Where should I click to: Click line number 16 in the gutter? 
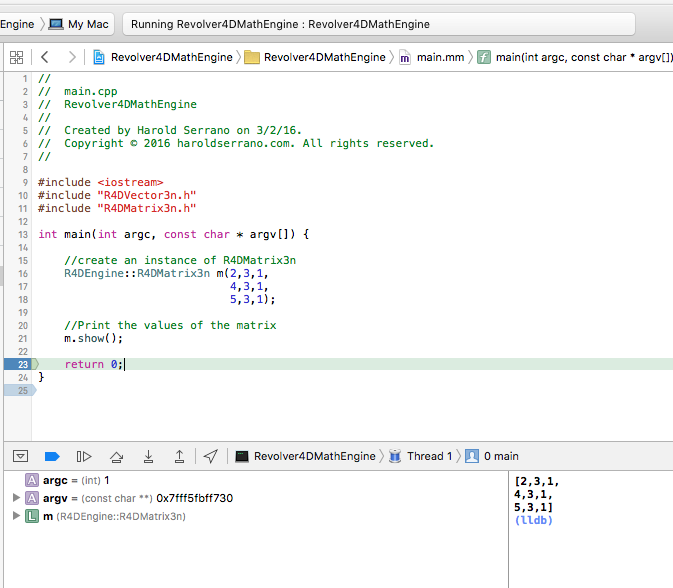[23, 273]
